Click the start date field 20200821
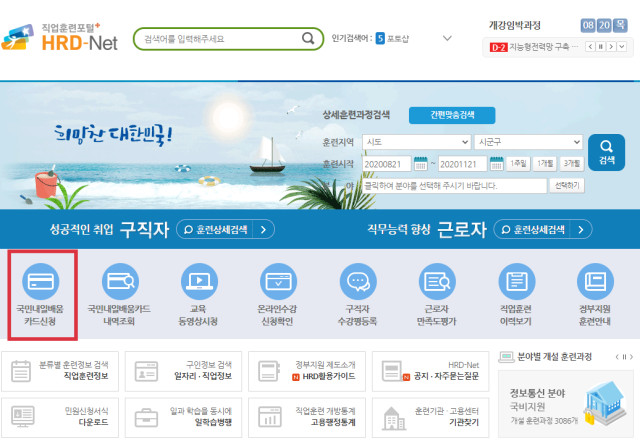 (x=386, y=164)
